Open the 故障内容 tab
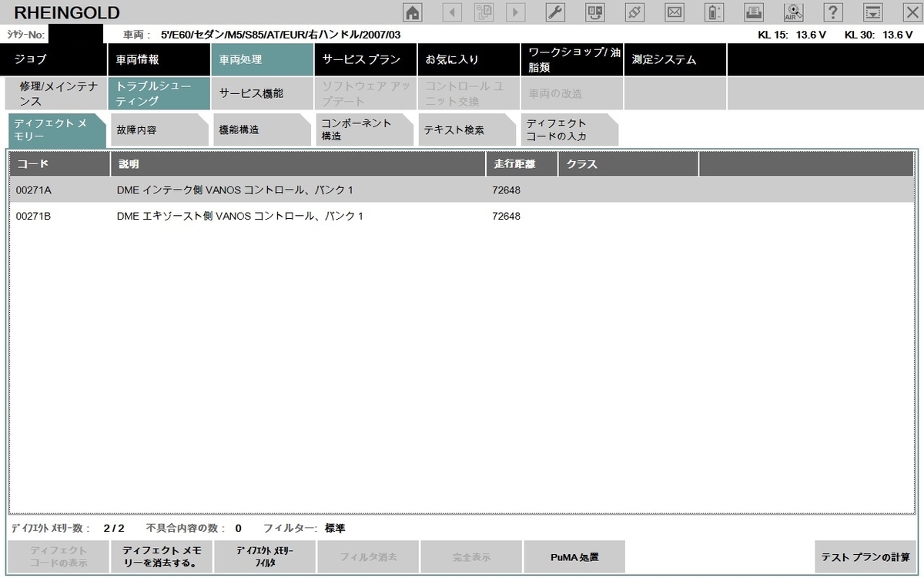The height and width of the screenshot is (578, 924). tap(159, 130)
